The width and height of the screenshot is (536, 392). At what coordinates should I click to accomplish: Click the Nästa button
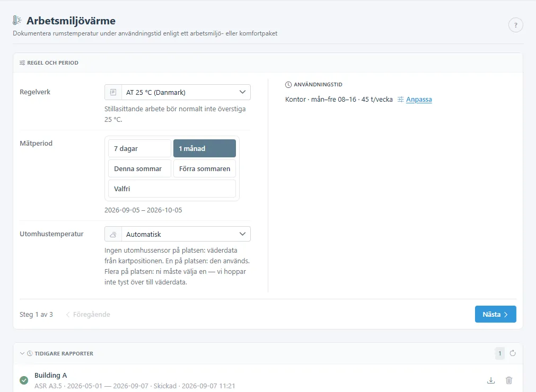point(495,314)
